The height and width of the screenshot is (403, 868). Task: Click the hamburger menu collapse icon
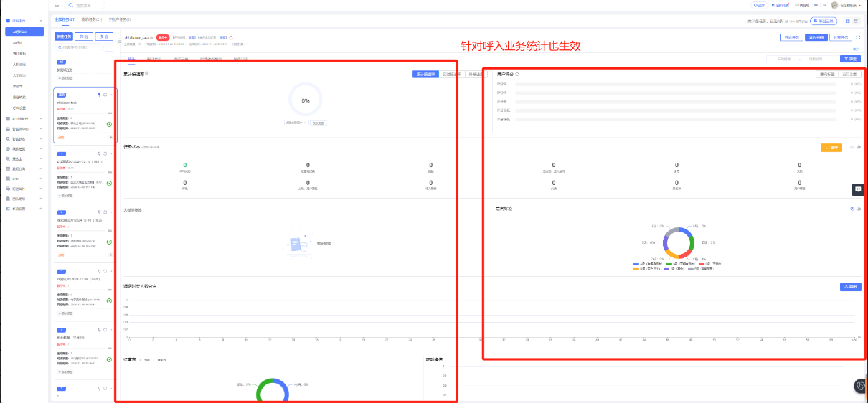[x=57, y=5]
